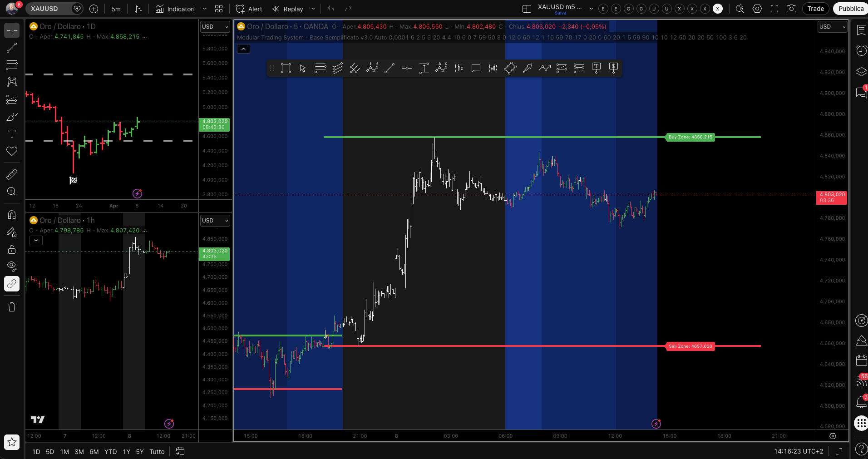Select the Text tool in left sidebar
The width and height of the screenshot is (868, 459).
click(12, 134)
